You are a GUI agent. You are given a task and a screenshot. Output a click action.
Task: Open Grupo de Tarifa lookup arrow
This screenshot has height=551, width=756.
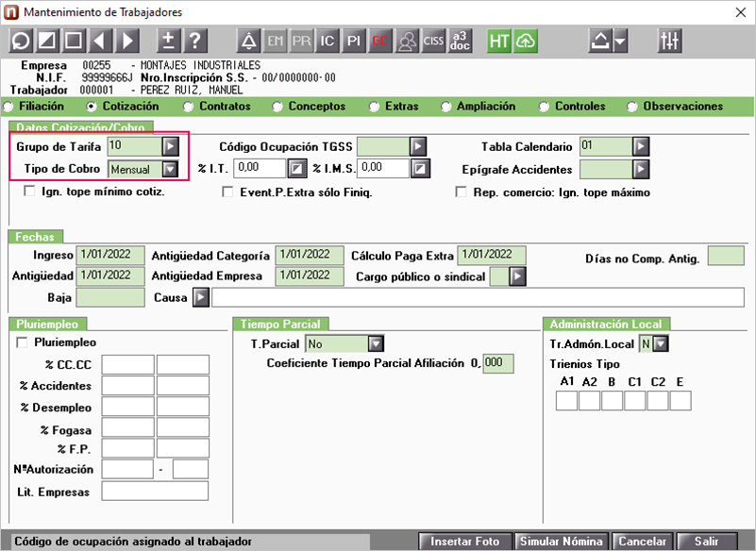171,146
